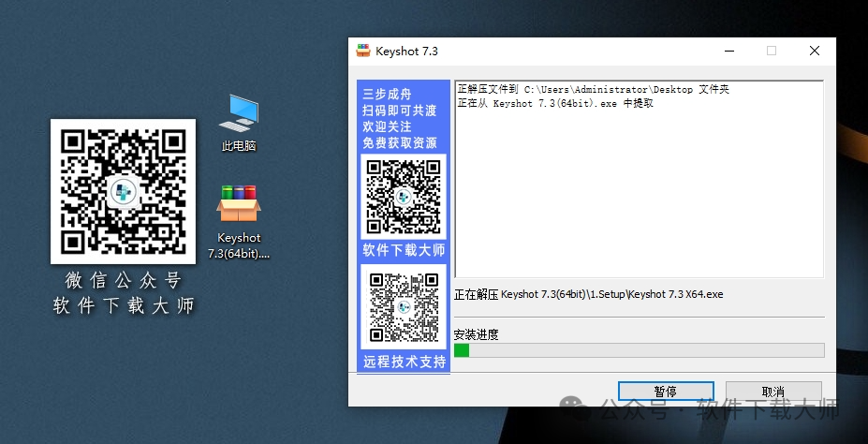
Task: Click the 远程技术支持 label
Action: coord(405,363)
